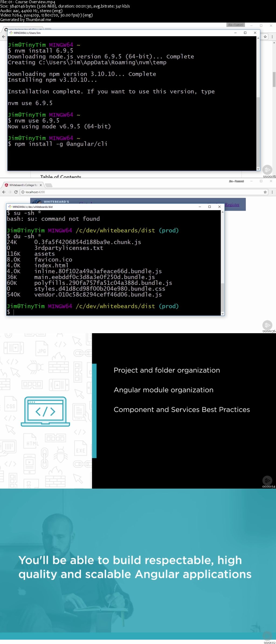Open Chrome menu dots beside the /c/Users/Jim terminal

(x=272, y=37)
